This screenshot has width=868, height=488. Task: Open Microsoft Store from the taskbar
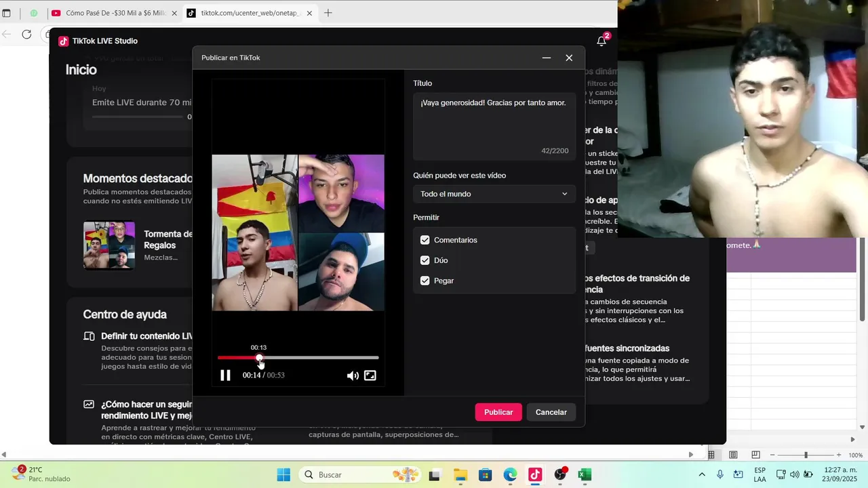pos(485,474)
